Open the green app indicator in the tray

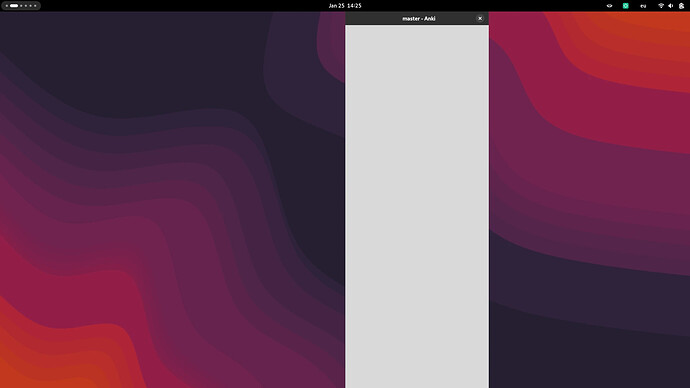point(625,6)
